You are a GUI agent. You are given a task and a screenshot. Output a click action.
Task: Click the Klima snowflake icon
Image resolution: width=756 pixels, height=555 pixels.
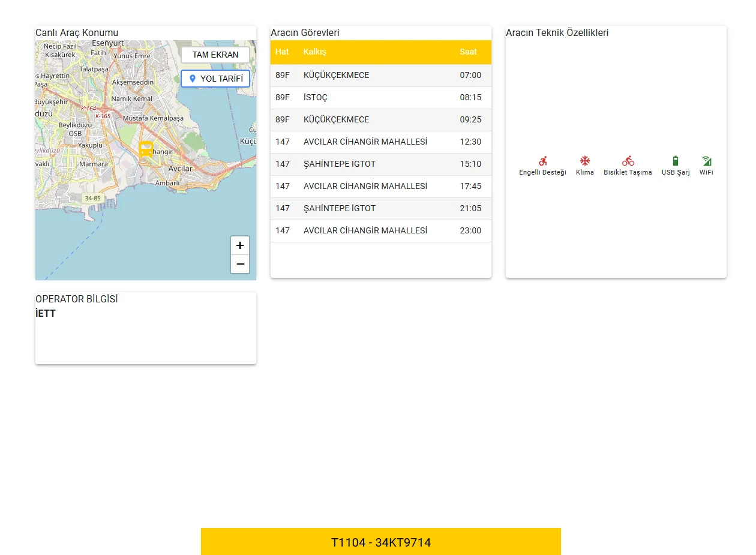click(584, 161)
